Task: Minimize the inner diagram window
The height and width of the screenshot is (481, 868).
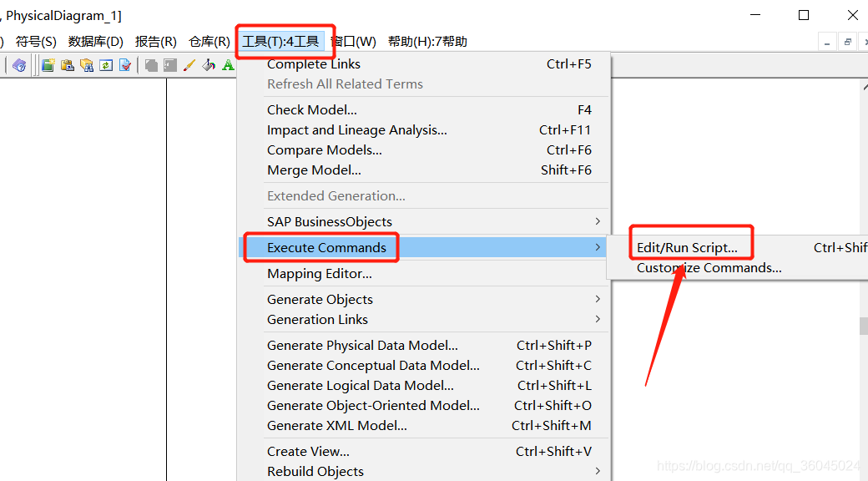Action: (827, 42)
